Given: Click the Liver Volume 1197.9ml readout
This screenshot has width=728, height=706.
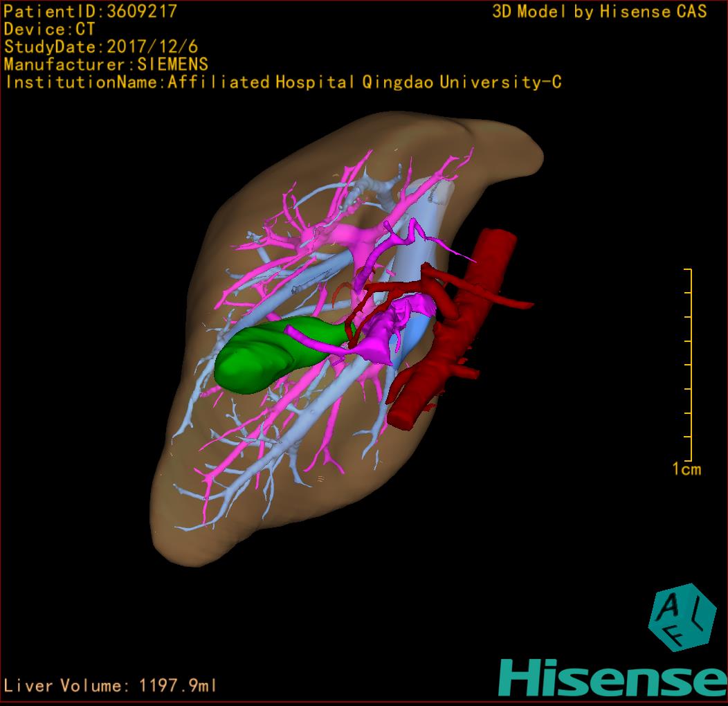Looking at the screenshot, I should pyautogui.click(x=111, y=686).
